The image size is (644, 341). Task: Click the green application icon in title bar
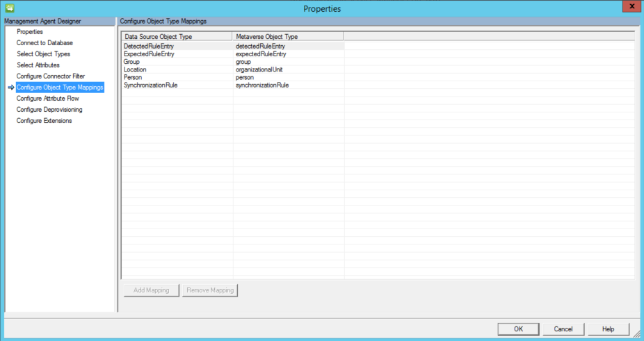[10, 8]
